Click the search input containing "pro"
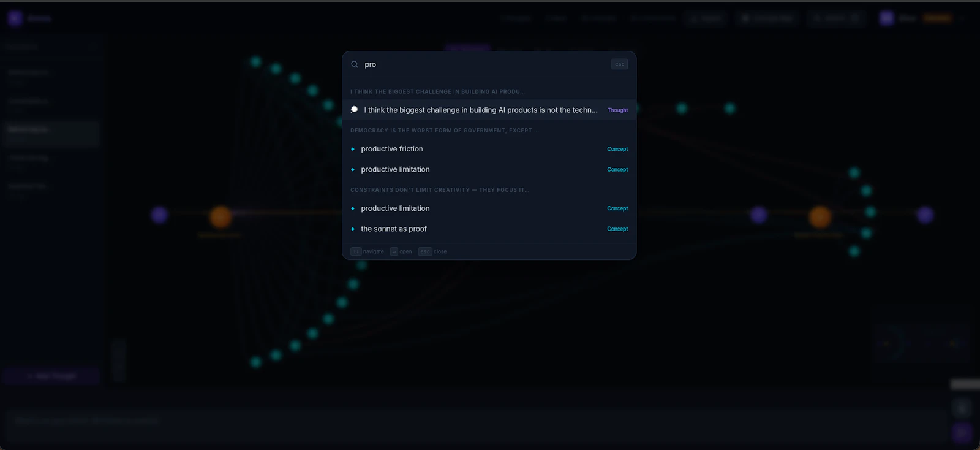 [x=484, y=64]
